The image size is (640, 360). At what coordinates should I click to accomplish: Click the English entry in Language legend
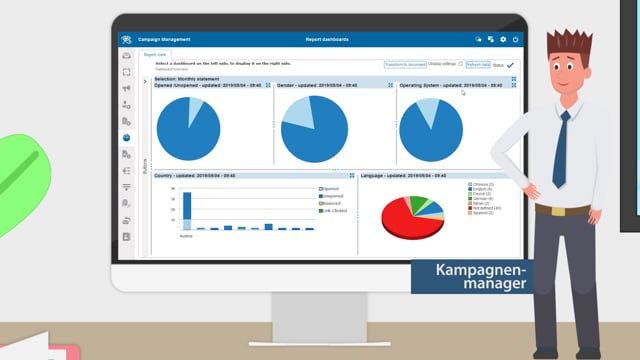coord(480,189)
